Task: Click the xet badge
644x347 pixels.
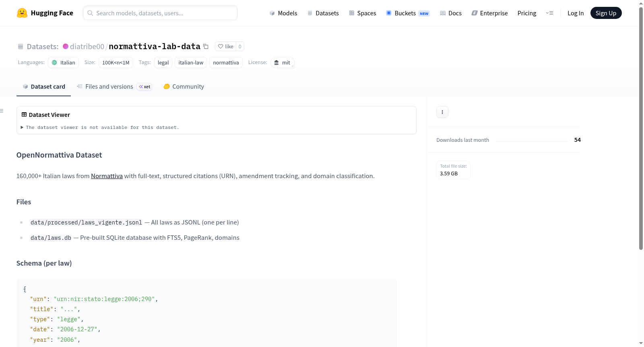Action: click(144, 87)
